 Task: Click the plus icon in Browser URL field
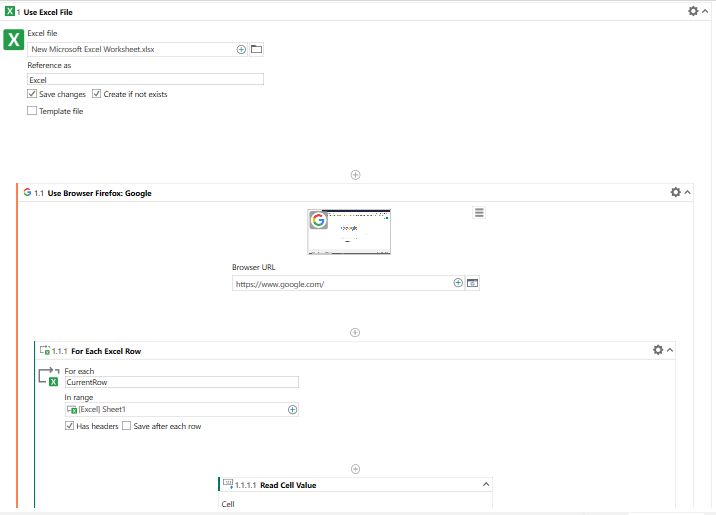458,283
